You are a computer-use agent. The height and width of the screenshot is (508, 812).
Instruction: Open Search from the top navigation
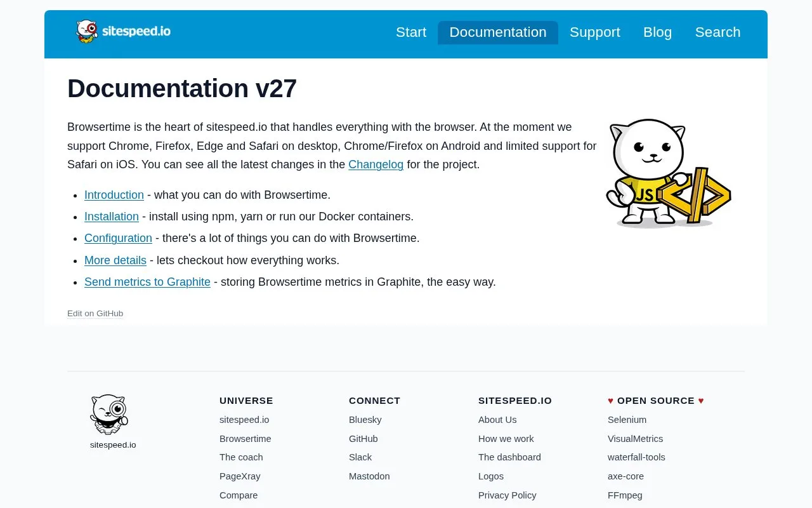pos(717,32)
